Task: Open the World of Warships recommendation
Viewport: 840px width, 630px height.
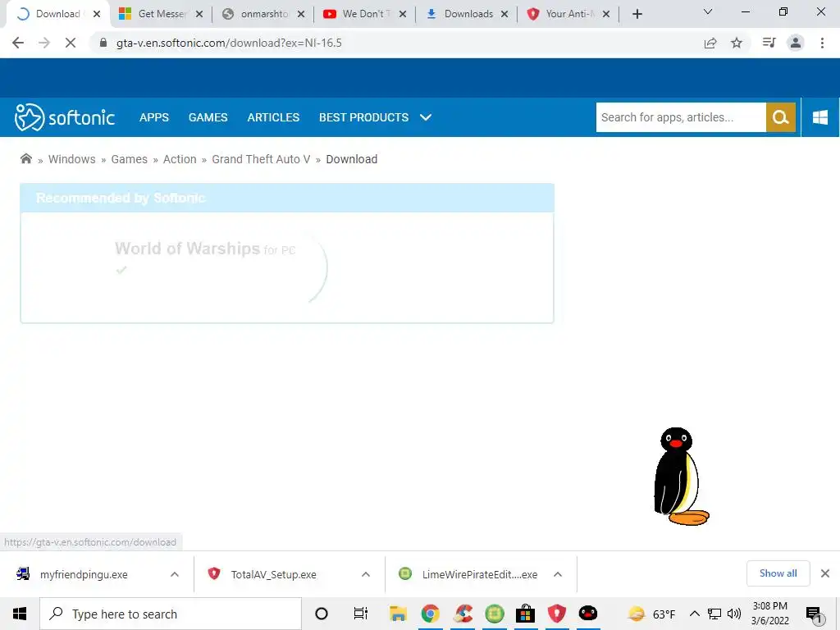Action: tap(187, 249)
